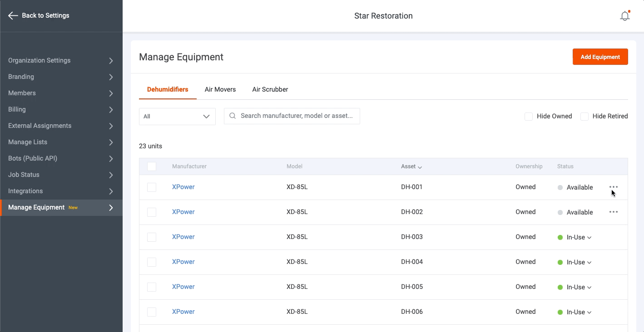Click the chevron next to Branding
Screen dimensions: 644x332
point(110,77)
